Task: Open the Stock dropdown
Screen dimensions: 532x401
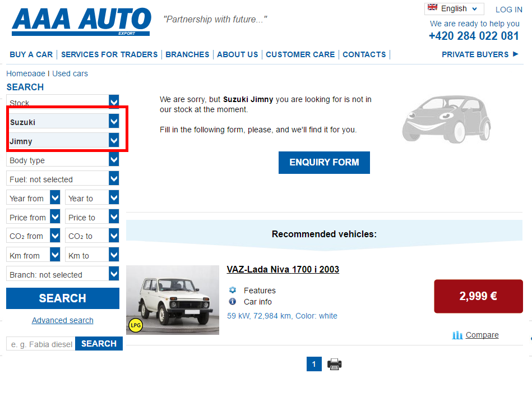Action: tap(63, 101)
